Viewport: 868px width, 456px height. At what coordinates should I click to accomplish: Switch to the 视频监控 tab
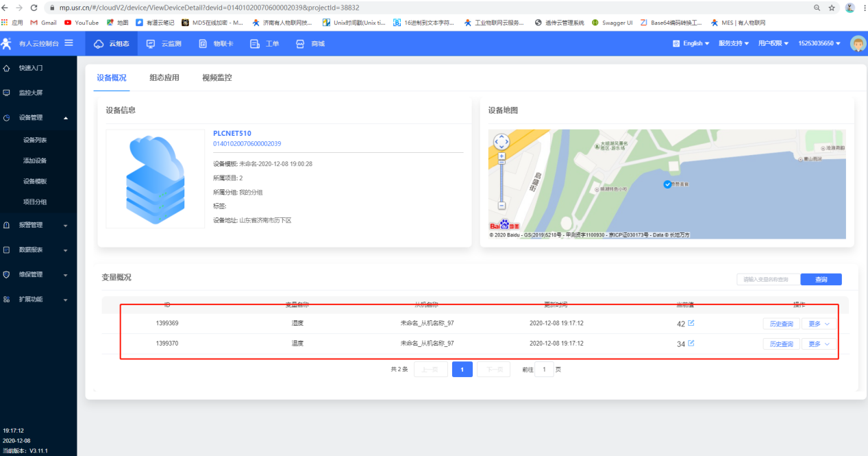click(x=216, y=77)
